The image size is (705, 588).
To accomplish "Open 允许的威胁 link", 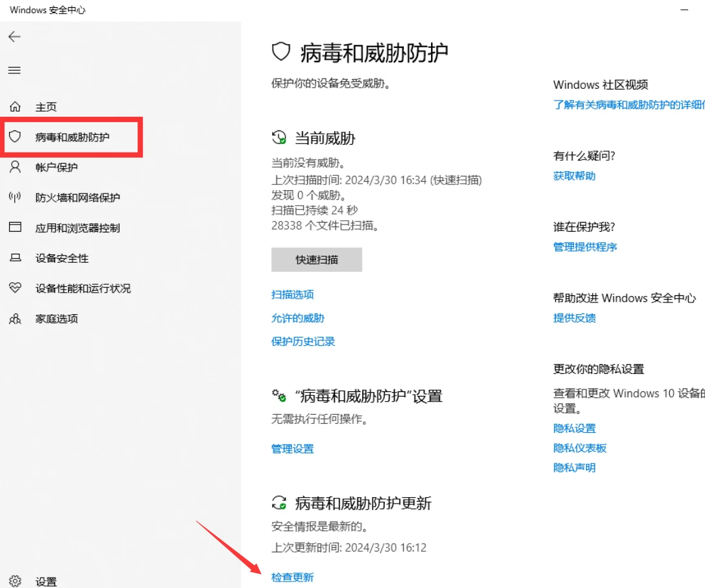I will pyautogui.click(x=298, y=318).
